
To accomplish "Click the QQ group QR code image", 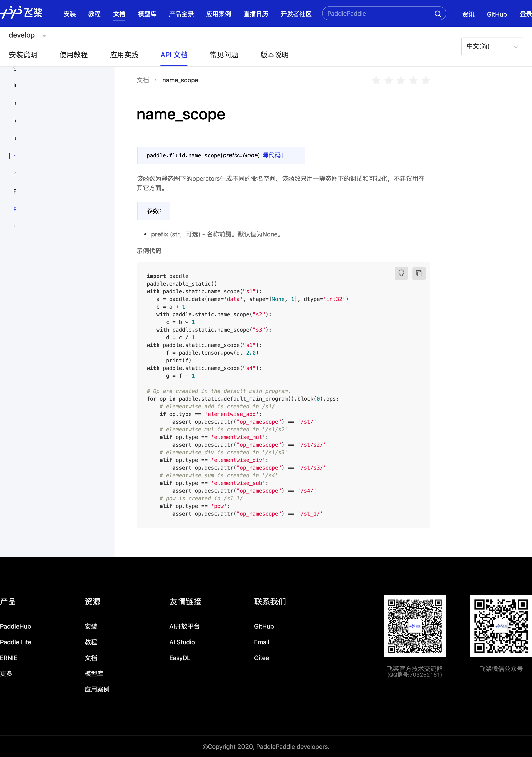I will (x=414, y=626).
